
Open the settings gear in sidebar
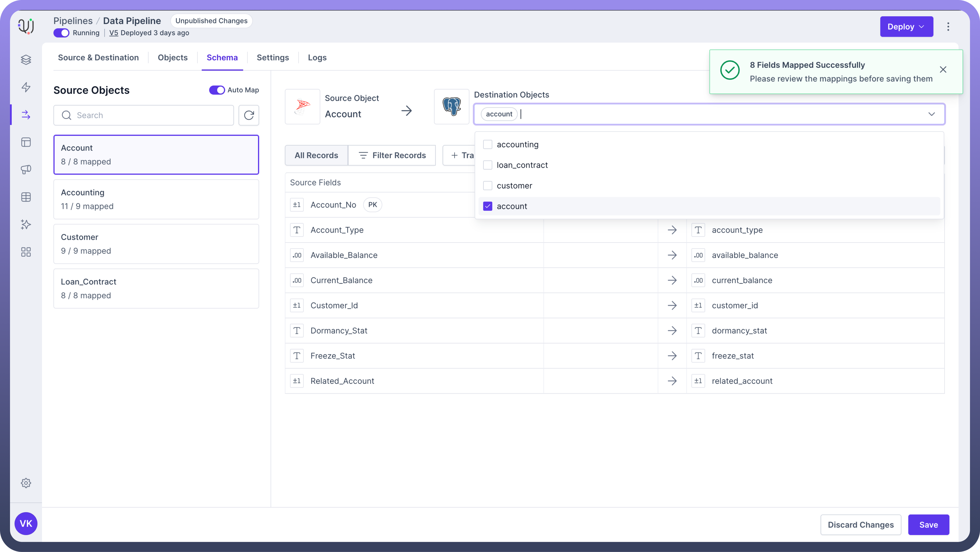coord(26,483)
